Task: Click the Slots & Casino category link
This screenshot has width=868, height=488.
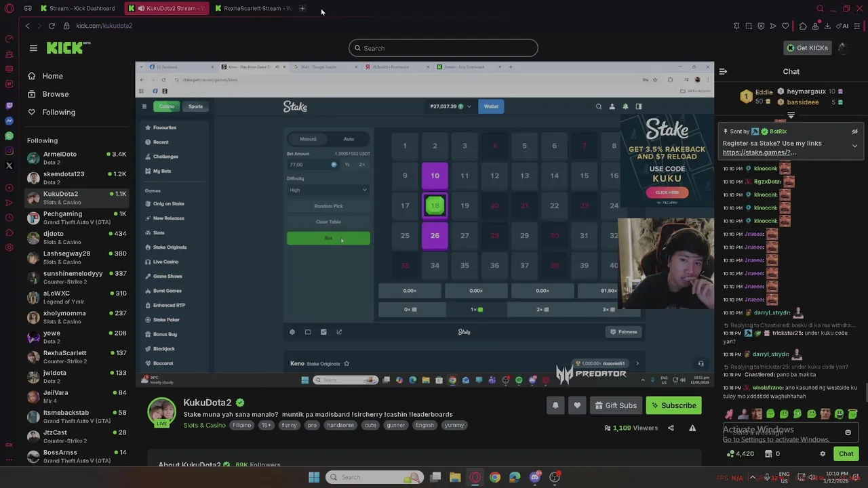Action: 204,425
